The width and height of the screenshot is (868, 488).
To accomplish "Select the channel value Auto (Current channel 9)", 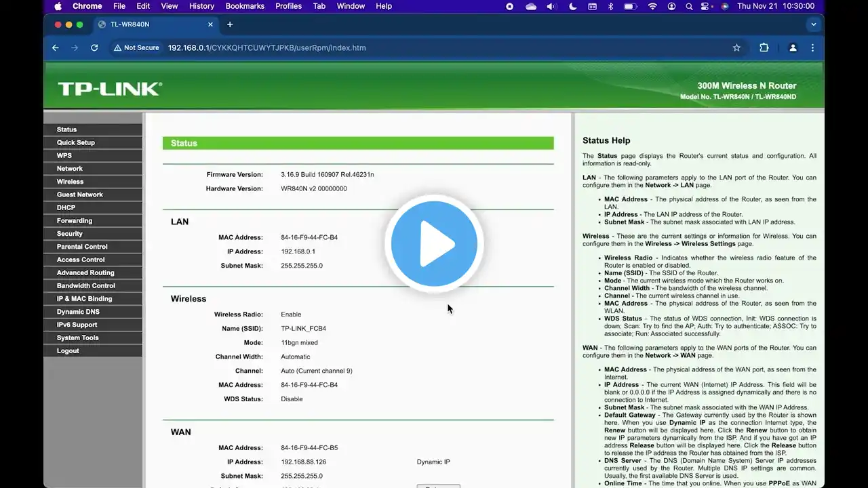I will click(317, 371).
